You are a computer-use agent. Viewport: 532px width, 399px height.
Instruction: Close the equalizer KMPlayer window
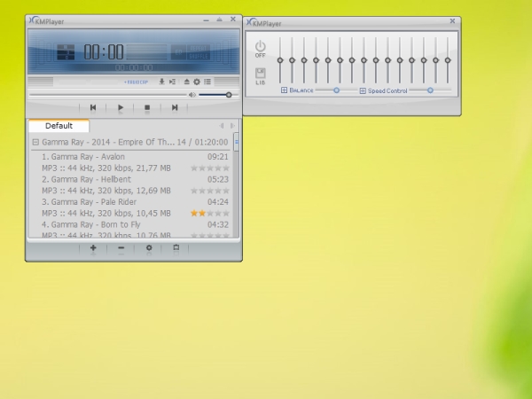pyautogui.click(x=452, y=21)
